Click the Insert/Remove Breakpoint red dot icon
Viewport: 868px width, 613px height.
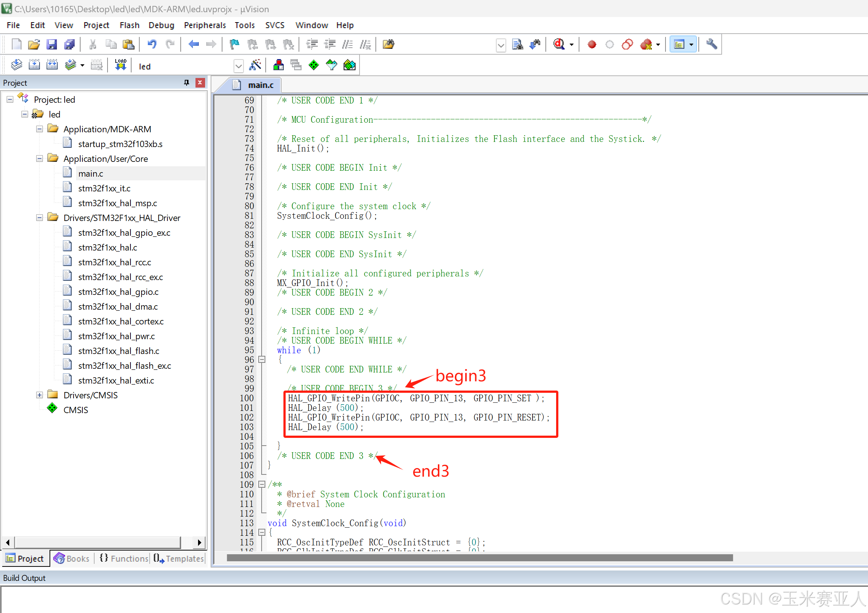(x=592, y=45)
